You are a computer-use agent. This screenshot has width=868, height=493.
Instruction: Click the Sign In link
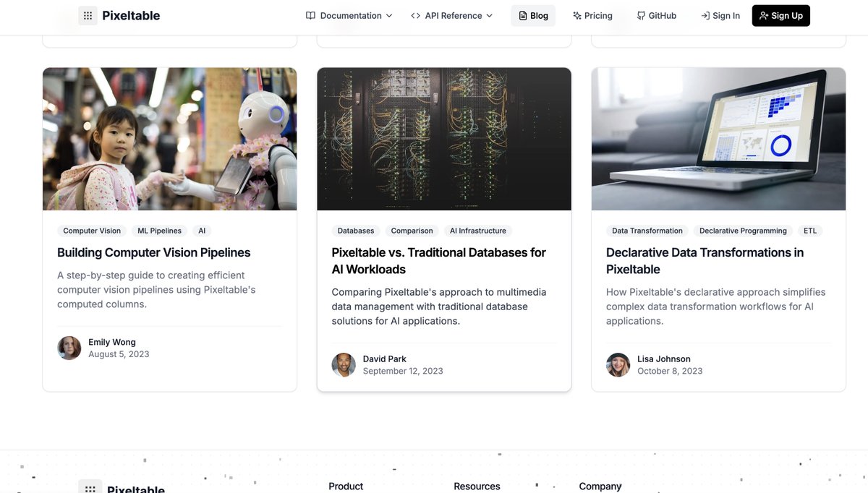(x=720, y=16)
